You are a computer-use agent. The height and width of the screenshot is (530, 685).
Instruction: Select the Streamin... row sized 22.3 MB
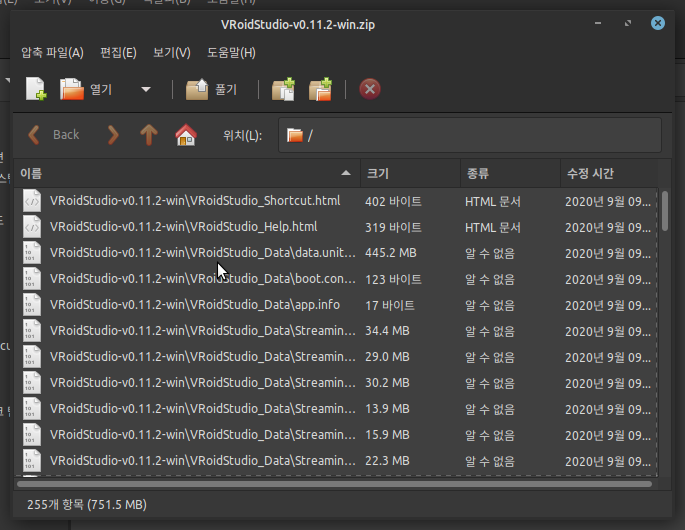[x=336, y=461]
